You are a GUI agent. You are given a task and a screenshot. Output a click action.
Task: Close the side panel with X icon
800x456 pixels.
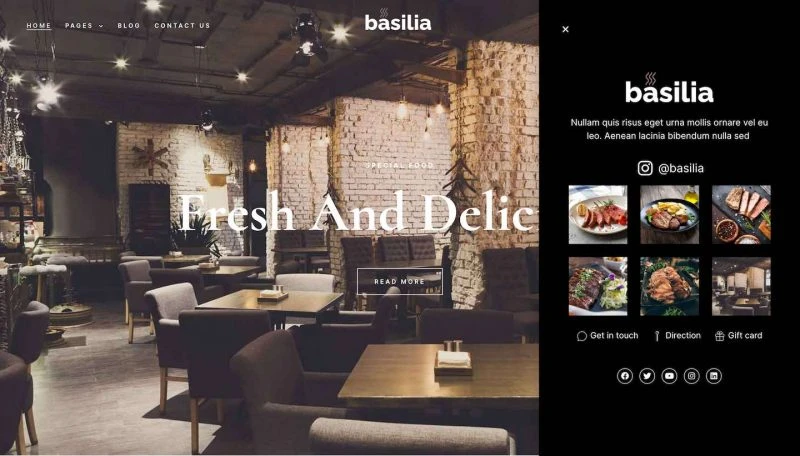565,29
